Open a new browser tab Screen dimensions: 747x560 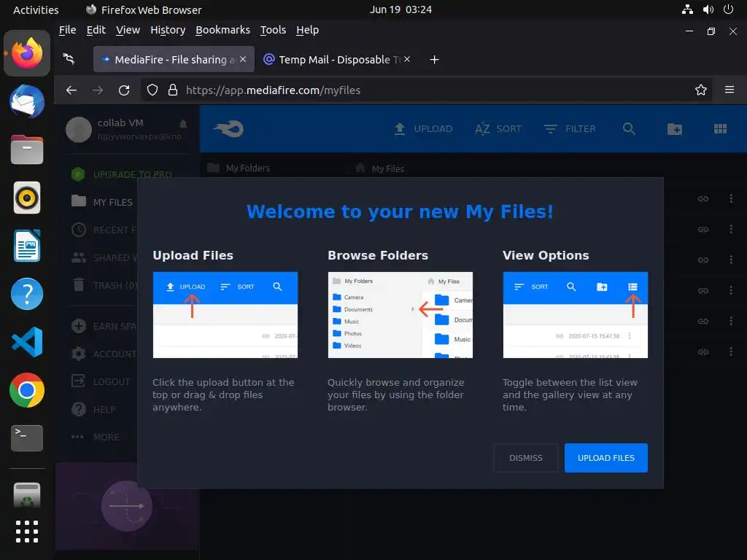434,60
